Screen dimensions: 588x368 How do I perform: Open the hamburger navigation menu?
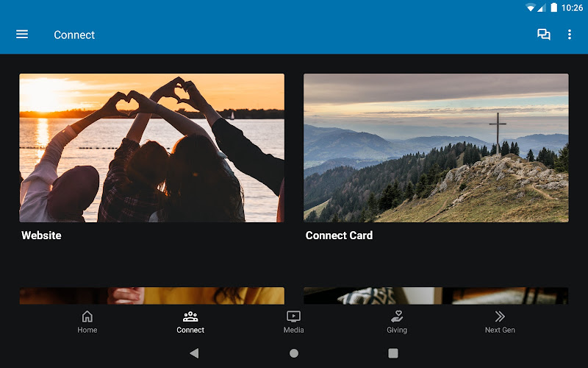click(22, 35)
